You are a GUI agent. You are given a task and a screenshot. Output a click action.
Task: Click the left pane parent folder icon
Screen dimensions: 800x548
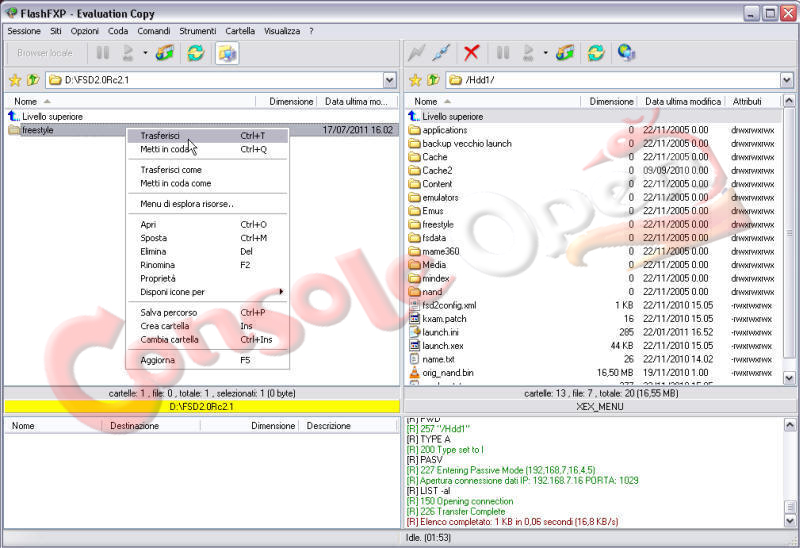(x=33, y=80)
